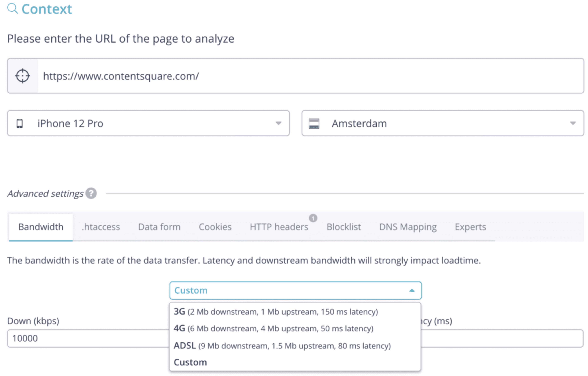
Task: Choose Custom in the bandwidth list
Action: coord(295,363)
